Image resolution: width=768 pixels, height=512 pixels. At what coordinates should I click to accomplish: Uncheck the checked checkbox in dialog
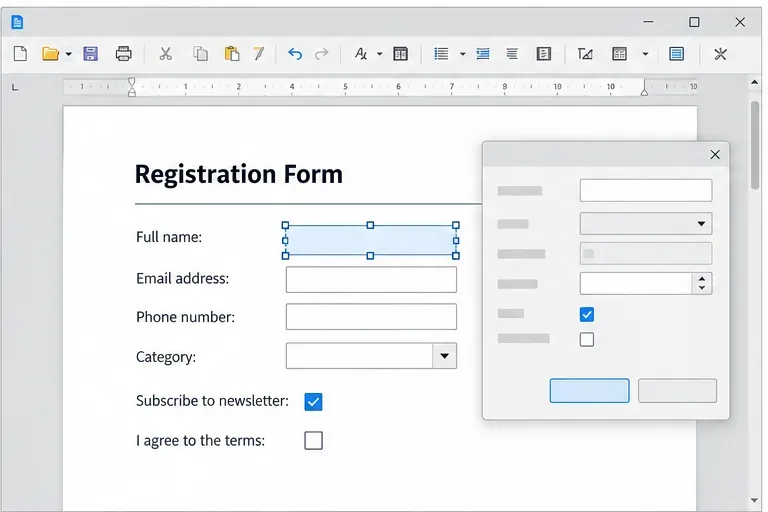(587, 315)
